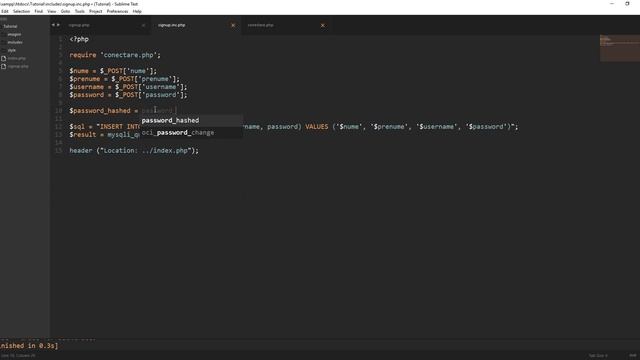Viewport: 640px width, 360px height.
Task: Open the View menu
Action: pos(51,11)
